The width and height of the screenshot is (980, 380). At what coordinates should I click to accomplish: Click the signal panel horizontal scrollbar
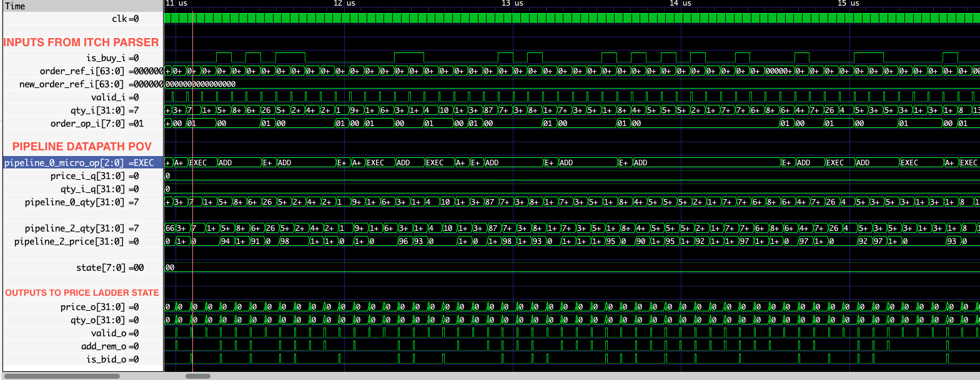[61, 376]
